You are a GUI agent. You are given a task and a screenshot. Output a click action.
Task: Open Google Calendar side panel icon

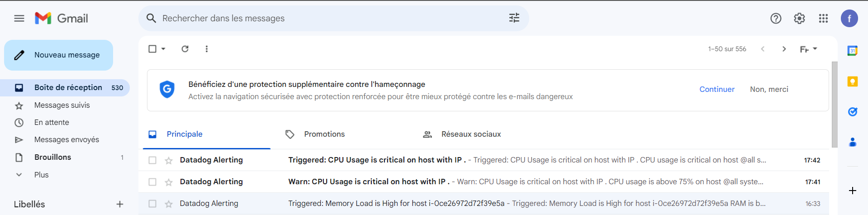(x=853, y=51)
